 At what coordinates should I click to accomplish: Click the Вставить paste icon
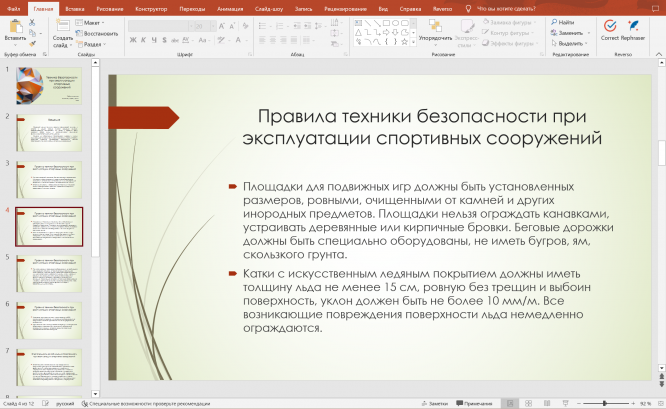pos(15,26)
